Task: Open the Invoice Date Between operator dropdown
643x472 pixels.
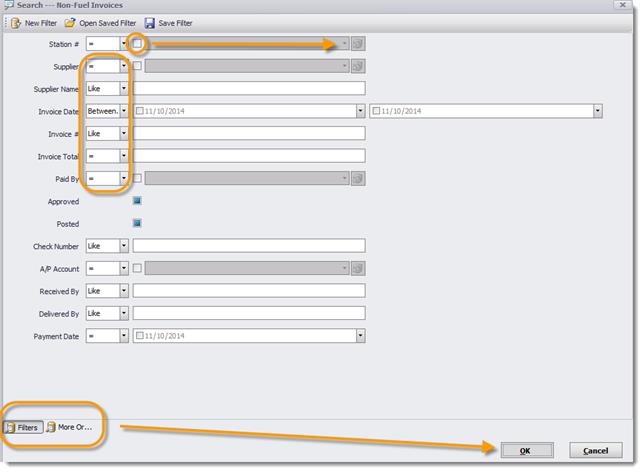Action: [124, 111]
